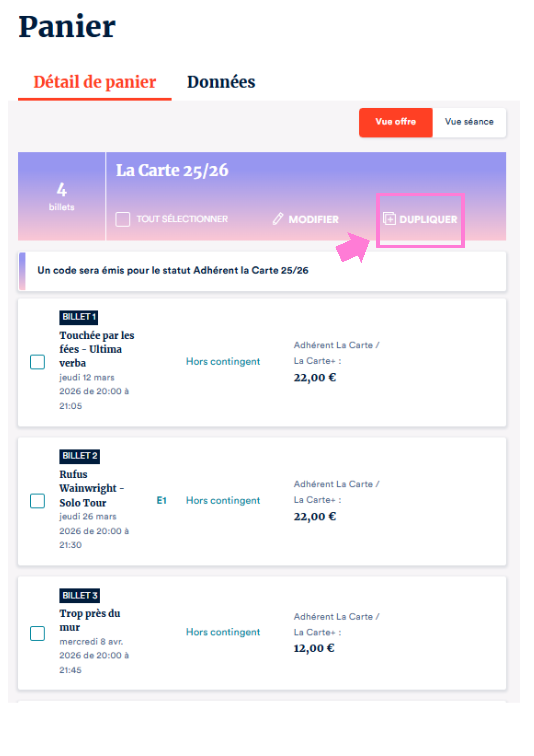Switch to Vue séance view

(469, 122)
